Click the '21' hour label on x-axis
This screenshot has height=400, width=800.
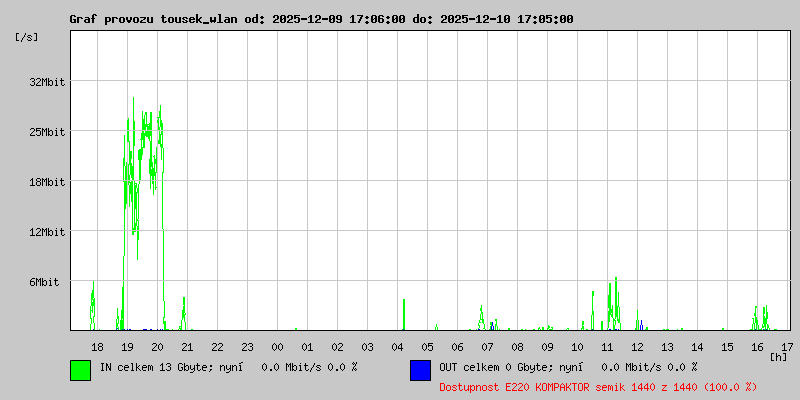click(x=187, y=347)
